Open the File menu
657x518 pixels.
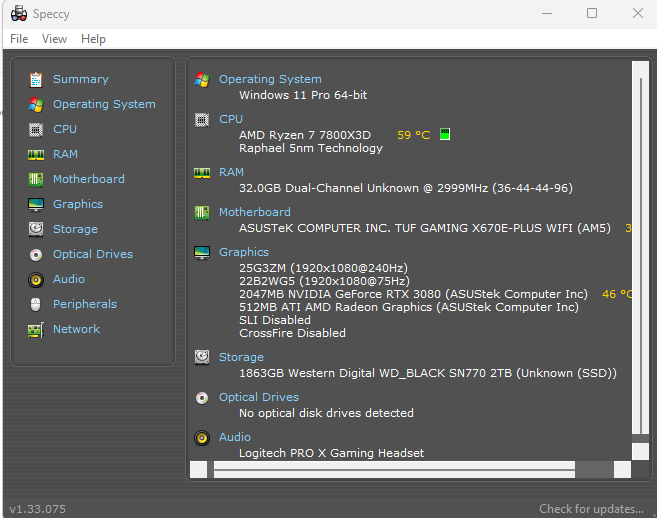tap(19, 39)
